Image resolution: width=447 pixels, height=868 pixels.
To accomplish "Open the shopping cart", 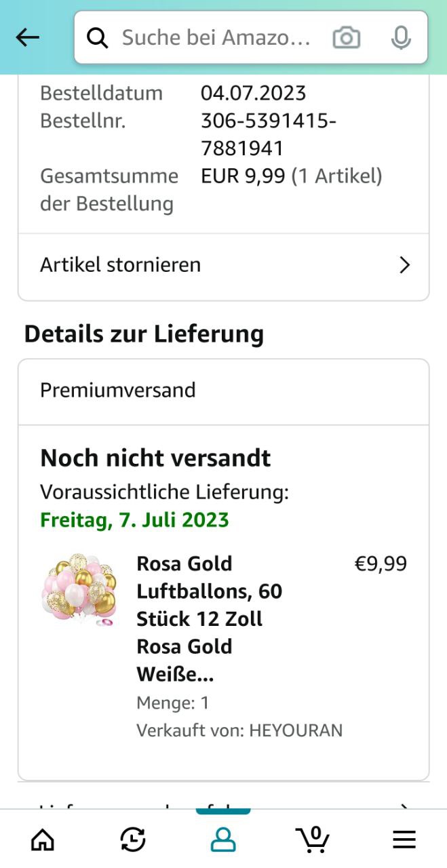I will [313, 840].
